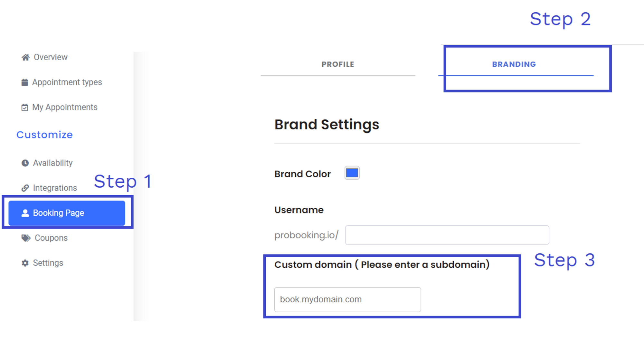Click the custom domain subdomain input
Screen dimensions: 644x337
click(347, 299)
